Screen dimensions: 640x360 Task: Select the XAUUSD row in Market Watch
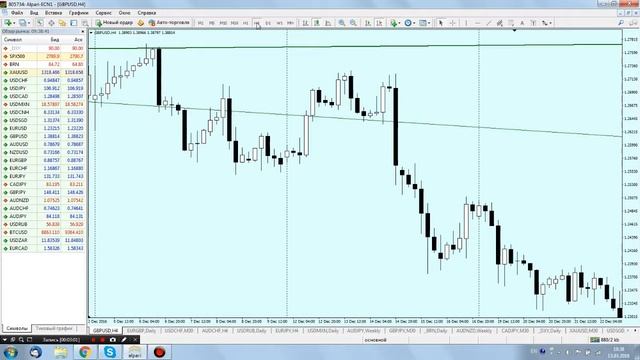pos(43,72)
